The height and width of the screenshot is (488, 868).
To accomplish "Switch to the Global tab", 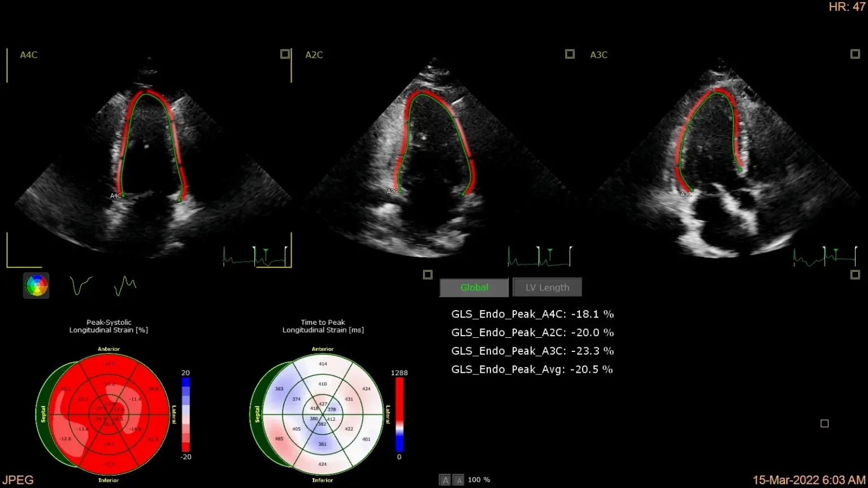I will point(474,287).
